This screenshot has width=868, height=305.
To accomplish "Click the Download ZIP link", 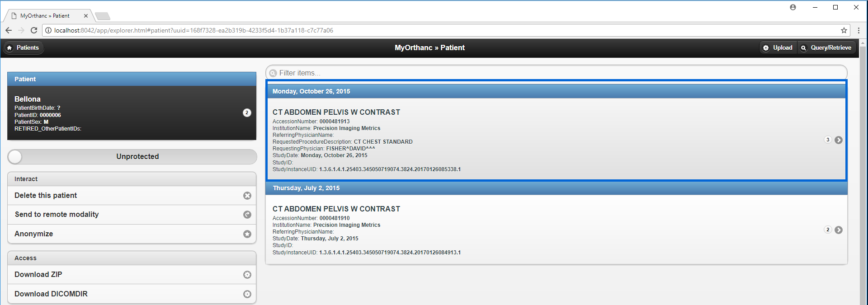I will (x=38, y=275).
